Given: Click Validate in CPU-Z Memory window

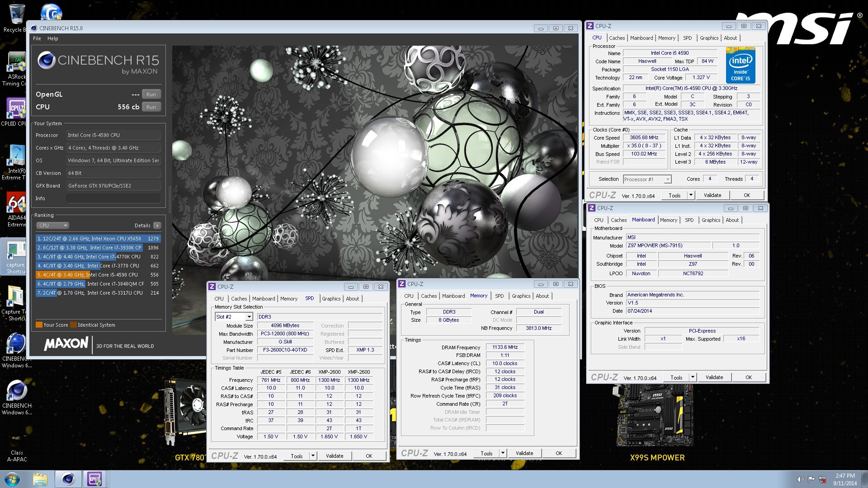Looking at the screenshot, I should pyautogui.click(x=524, y=453).
